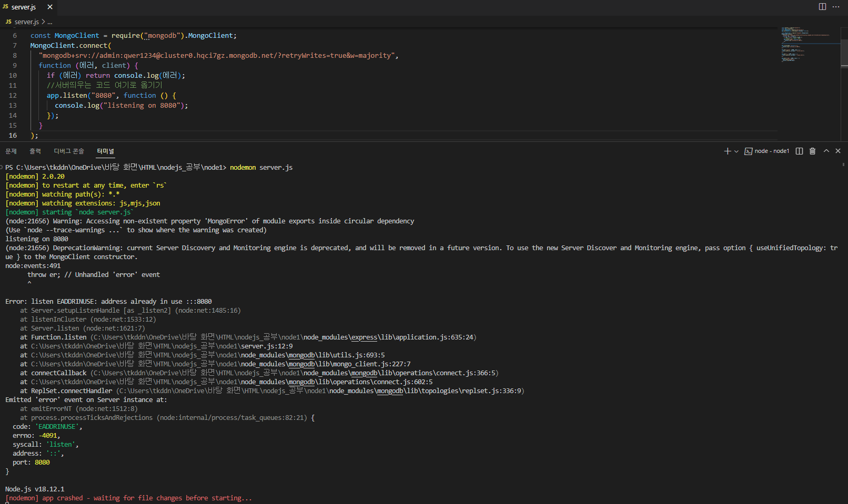Screen dimensions: 848x504
Task: Kill the terminal with the trash icon
Action: click(812, 151)
